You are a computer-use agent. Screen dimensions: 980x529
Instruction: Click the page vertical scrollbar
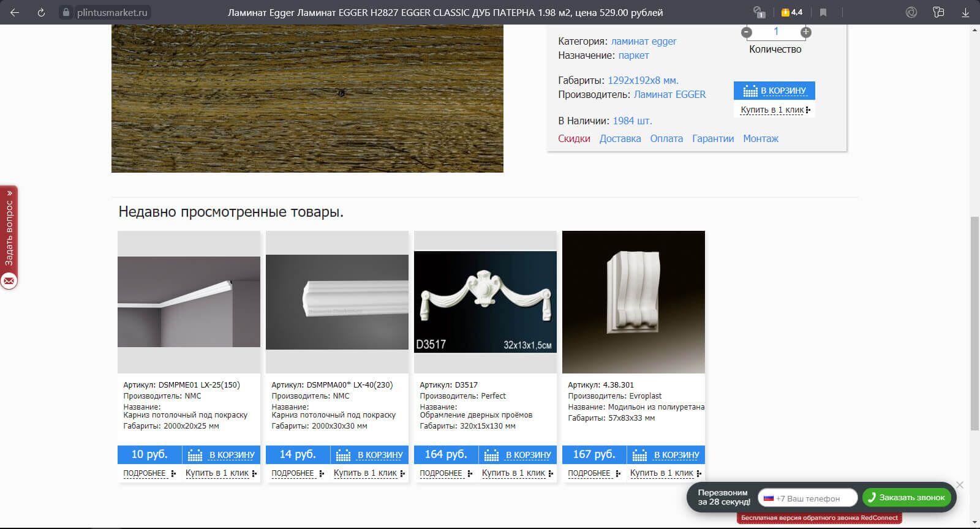[x=974, y=323]
